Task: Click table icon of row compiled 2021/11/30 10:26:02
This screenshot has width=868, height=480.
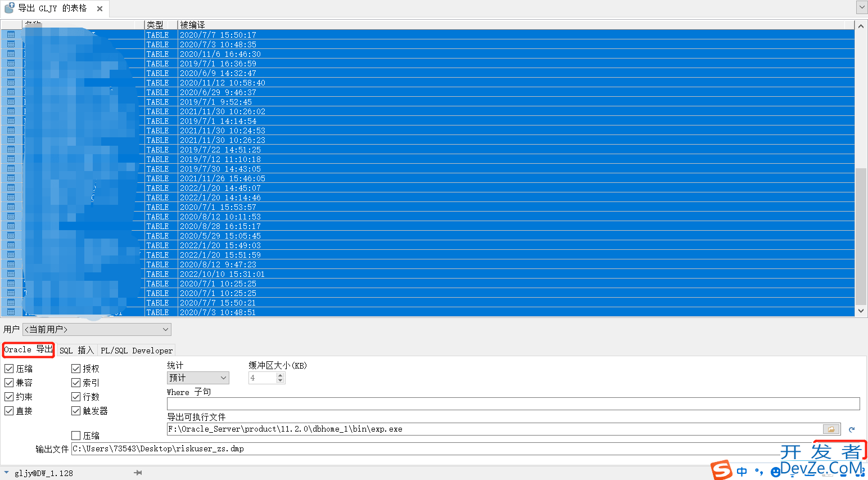Action: pos(10,111)
